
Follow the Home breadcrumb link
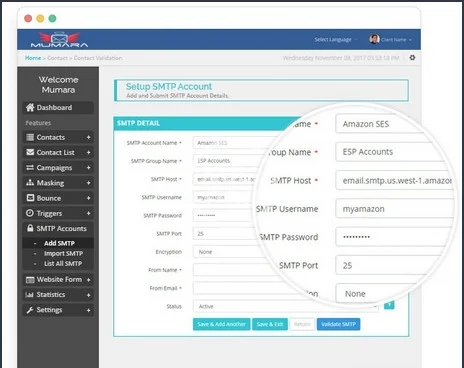(x=33, y=58)
